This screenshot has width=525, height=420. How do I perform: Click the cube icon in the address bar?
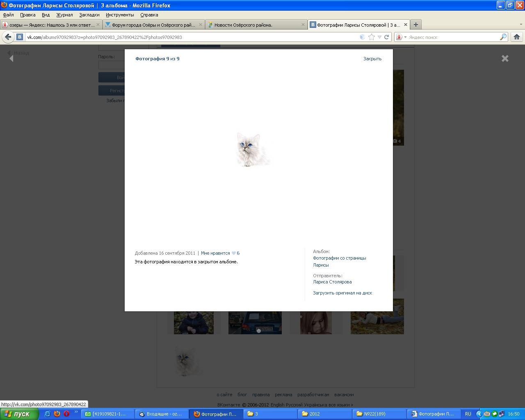pos(362,37)
